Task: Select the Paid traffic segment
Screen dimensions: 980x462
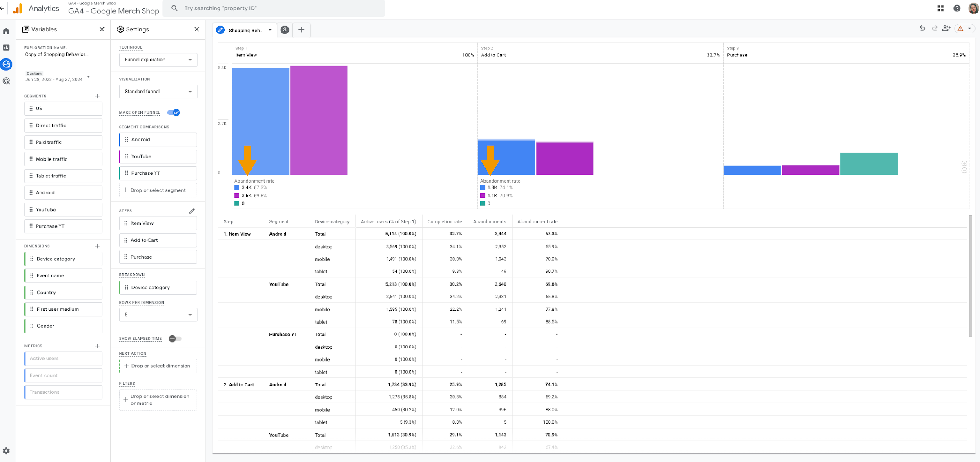Action: [63, 142]
